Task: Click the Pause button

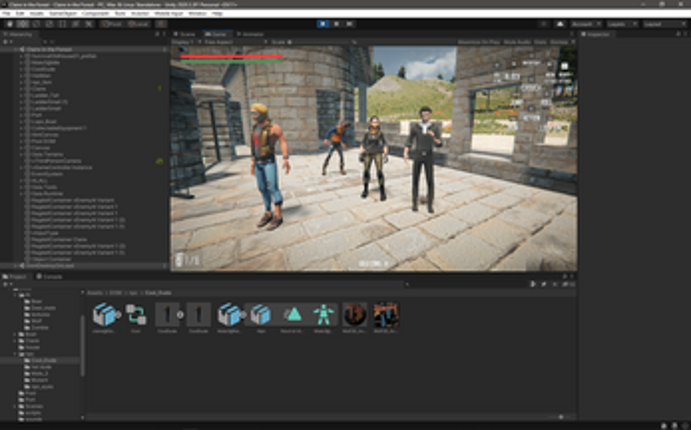Action: 336,24
